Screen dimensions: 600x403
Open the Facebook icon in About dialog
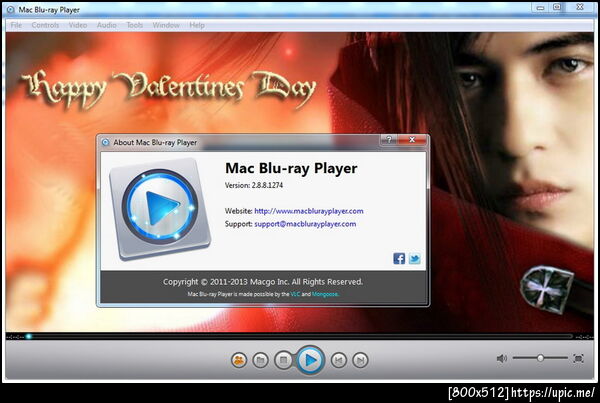[x=399, y=258]
